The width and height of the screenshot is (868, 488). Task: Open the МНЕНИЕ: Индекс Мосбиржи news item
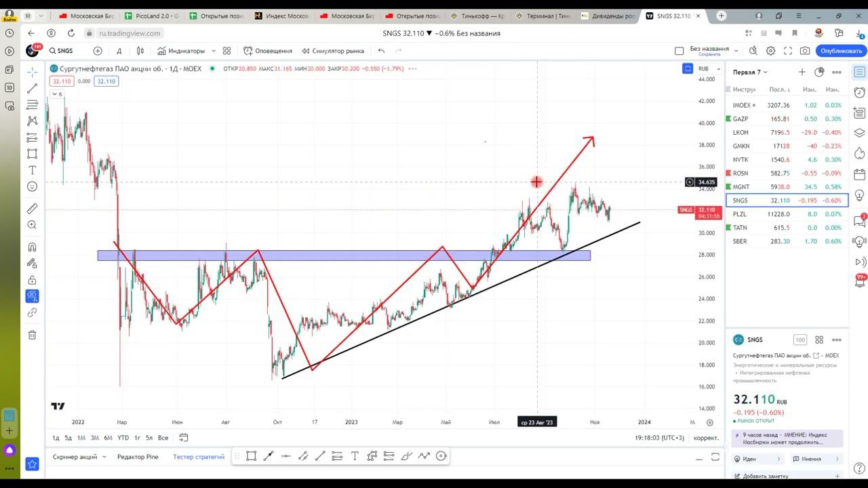(787, 438)
